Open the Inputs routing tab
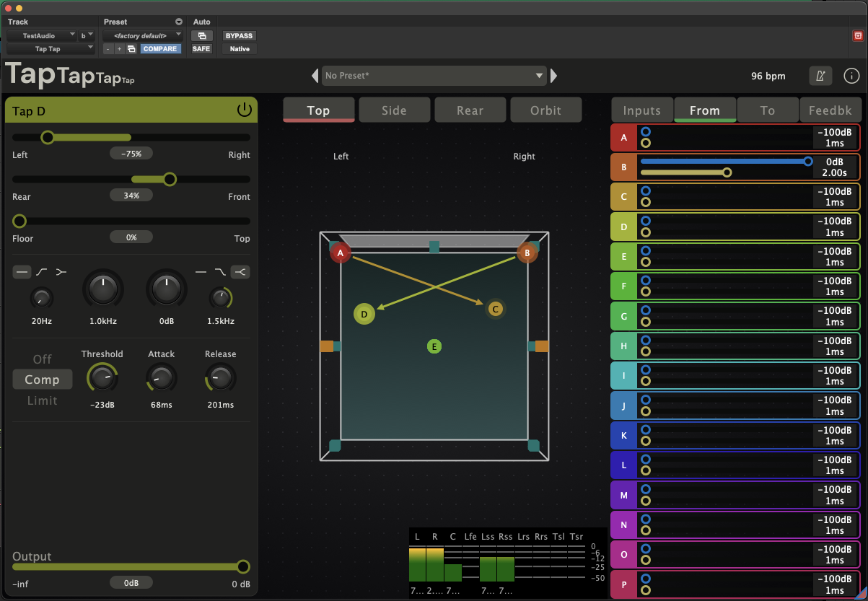 click(642, 110)
